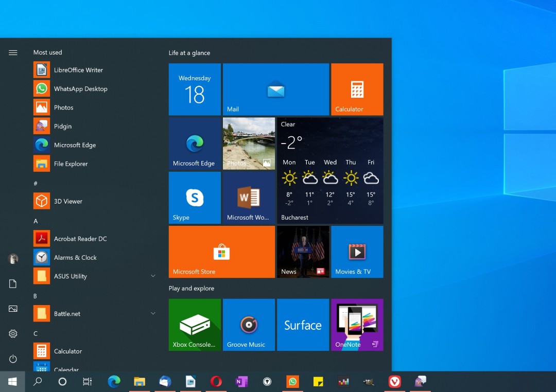Open OneNote from the taskbar
Screen dimensions: 556x392
click(241, 381)
